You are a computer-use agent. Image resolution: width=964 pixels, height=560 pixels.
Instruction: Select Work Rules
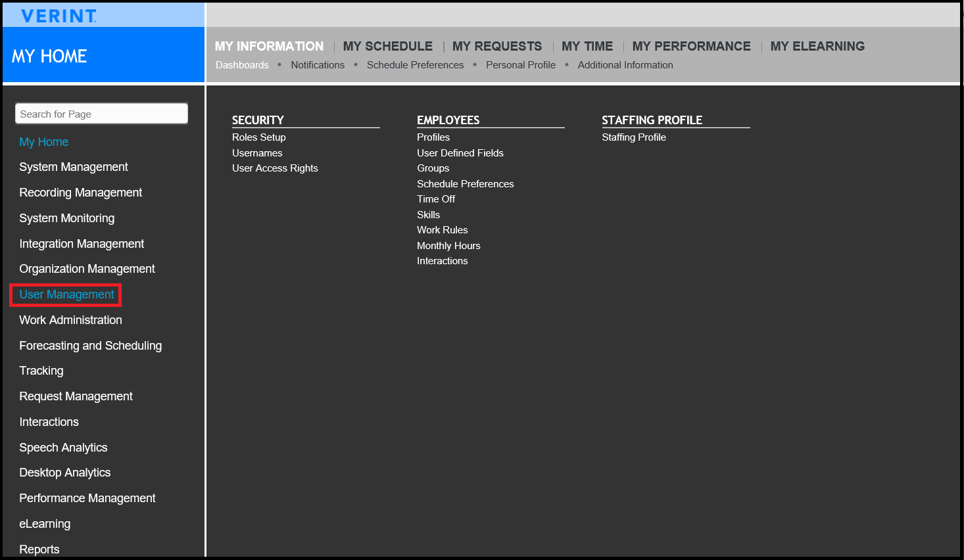click(x=443, y=230)
